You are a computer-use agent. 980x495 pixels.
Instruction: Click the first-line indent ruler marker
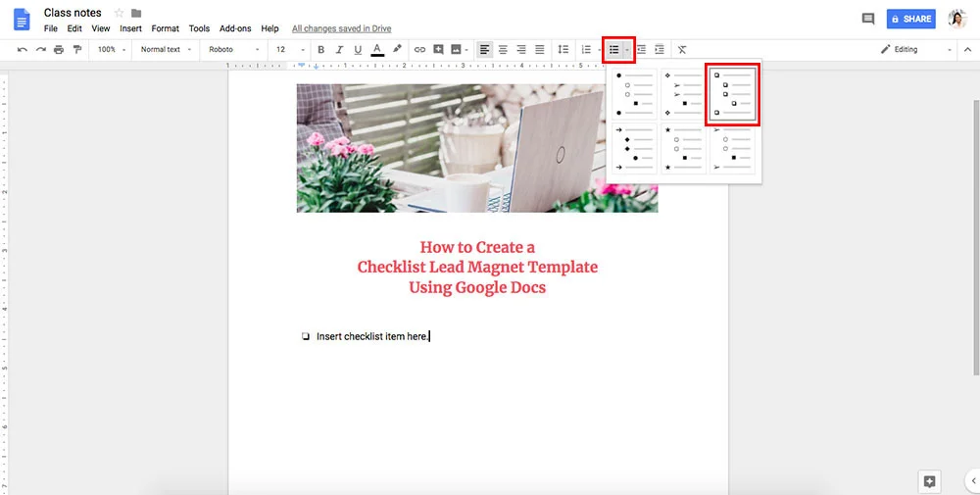[x=302, y=64]
